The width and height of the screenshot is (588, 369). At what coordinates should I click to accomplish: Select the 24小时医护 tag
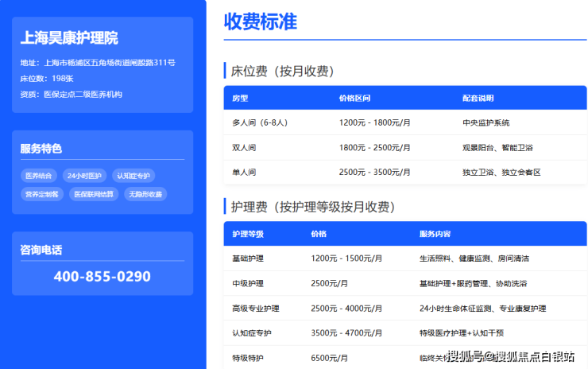click(84, 175)
